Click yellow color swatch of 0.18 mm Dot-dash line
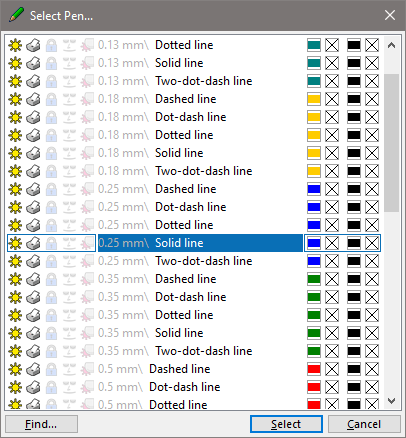Viewport: 406px width, 438px height. click(x=314, y=117)
